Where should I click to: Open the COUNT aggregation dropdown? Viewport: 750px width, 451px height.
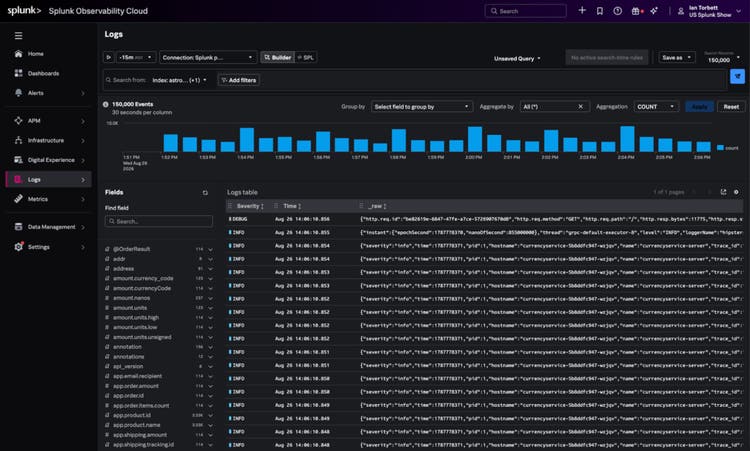point(656,107)
